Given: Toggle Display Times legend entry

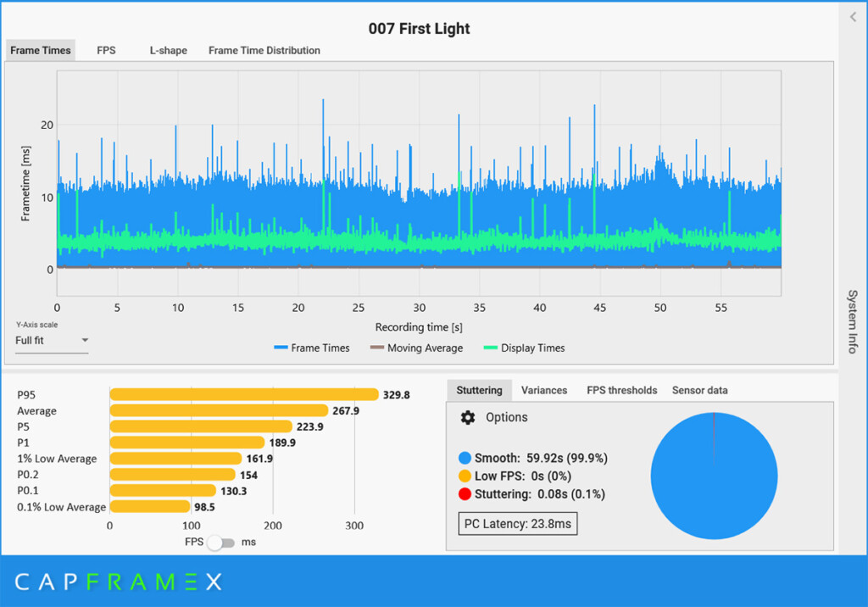Looking at the screenshot, I should point(524,348).
